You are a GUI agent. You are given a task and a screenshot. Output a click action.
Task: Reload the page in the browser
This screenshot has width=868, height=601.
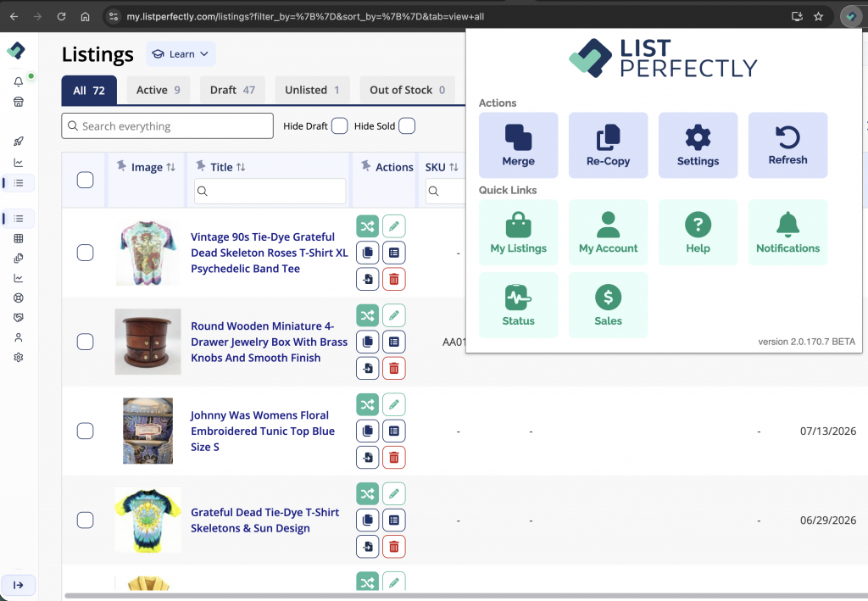tap(61, 17)
